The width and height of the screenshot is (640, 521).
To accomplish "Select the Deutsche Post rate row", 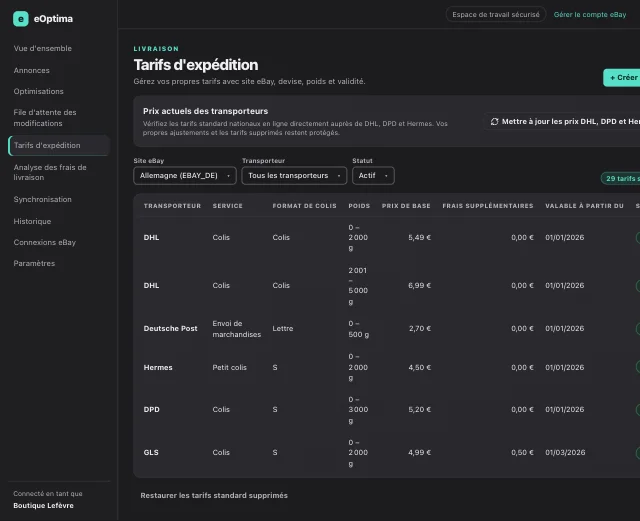I will coord(387,329).
